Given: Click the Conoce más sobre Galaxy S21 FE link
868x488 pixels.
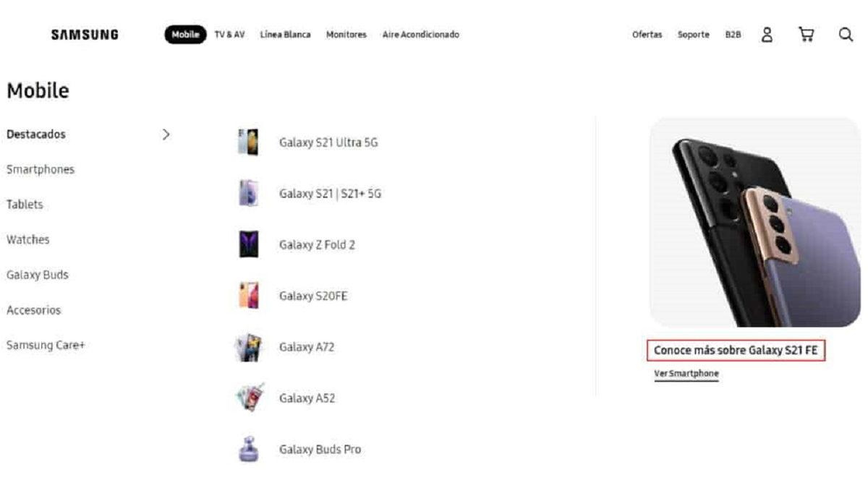Looking at the screenshot, I should pos(736,350).
